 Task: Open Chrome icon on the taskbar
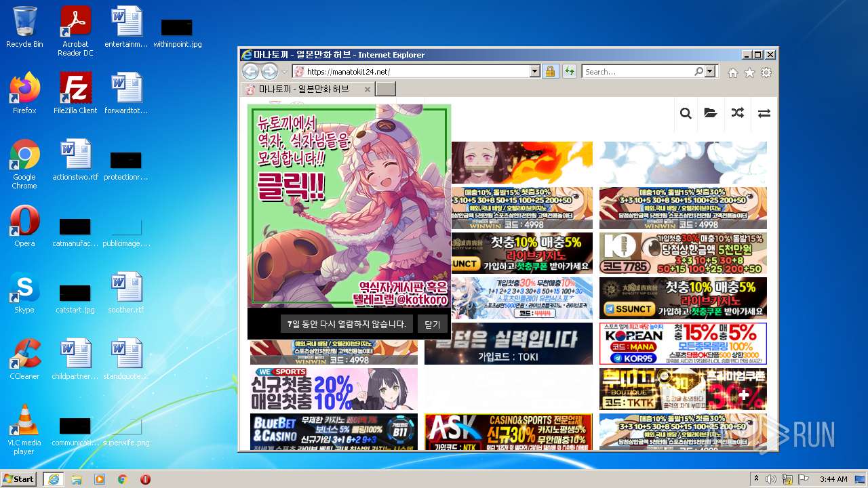click(122, 479)
